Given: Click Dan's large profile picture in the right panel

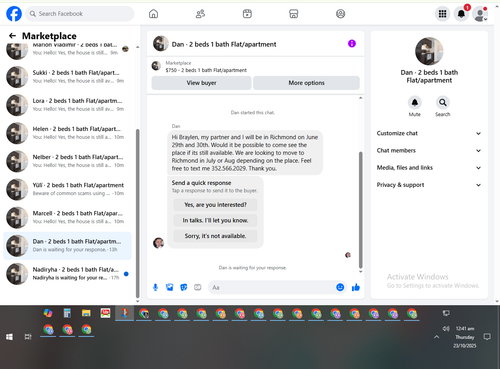Looking at the screenshot, I should coord(429,51).
